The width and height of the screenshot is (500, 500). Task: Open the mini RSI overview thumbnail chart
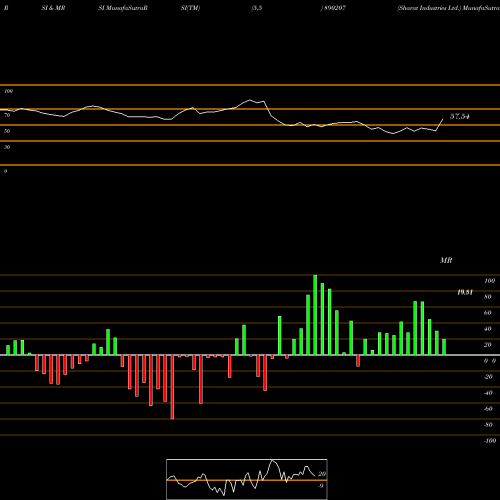tap(247, 479)
